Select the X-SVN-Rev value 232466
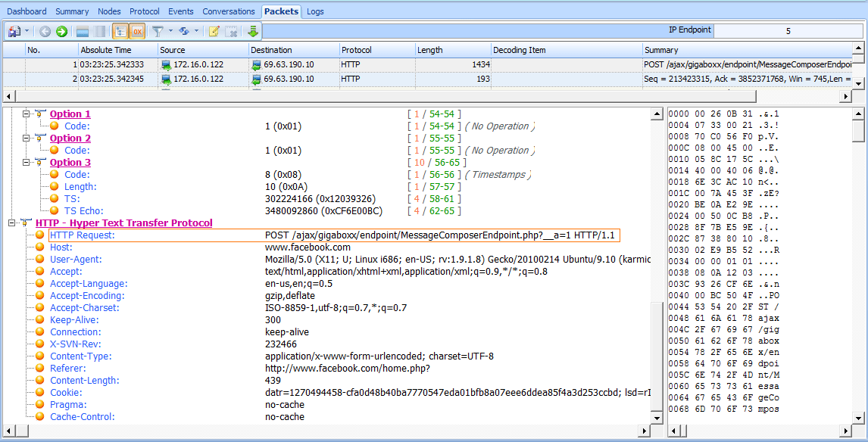868x442 pixels. point(281,344)
